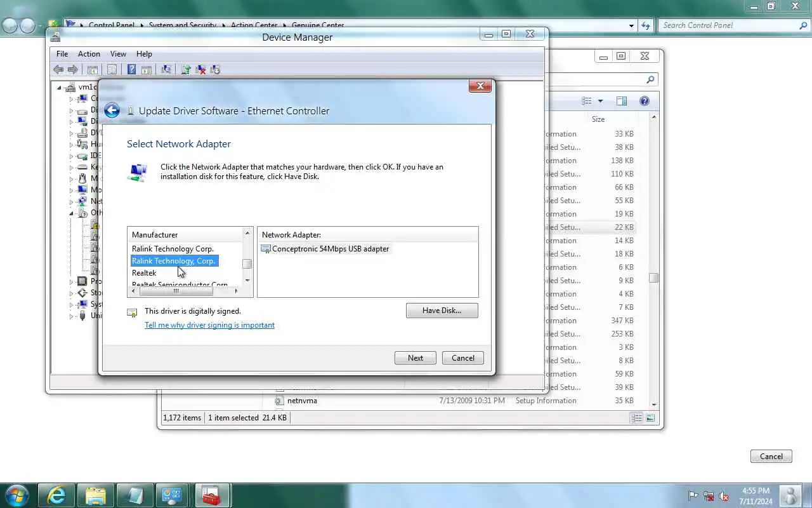Click Show/Hide console tree toolbar icon

[x=92, y=70]
